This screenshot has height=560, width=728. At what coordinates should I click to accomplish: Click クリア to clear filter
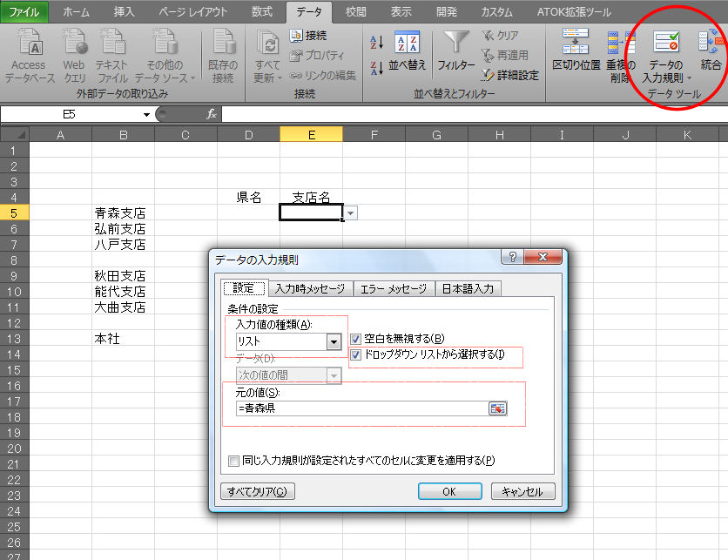[500, 36]
